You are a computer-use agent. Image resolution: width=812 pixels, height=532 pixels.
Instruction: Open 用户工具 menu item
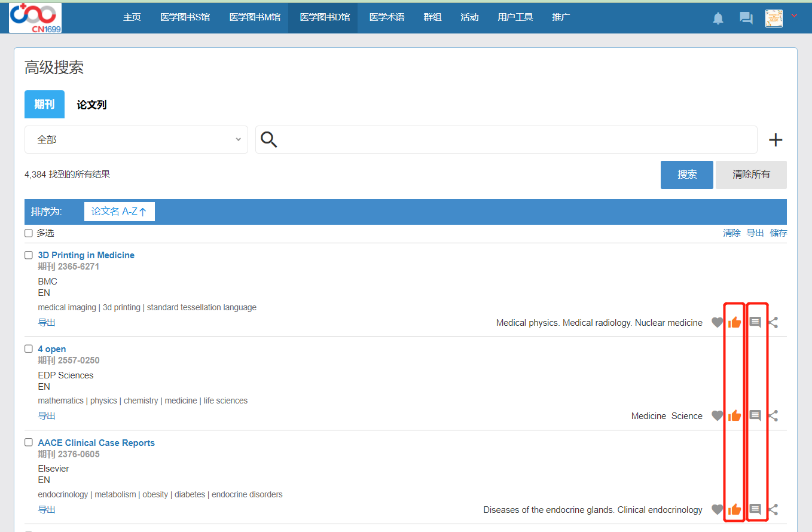pyautogui.click(x=515, y=17)
